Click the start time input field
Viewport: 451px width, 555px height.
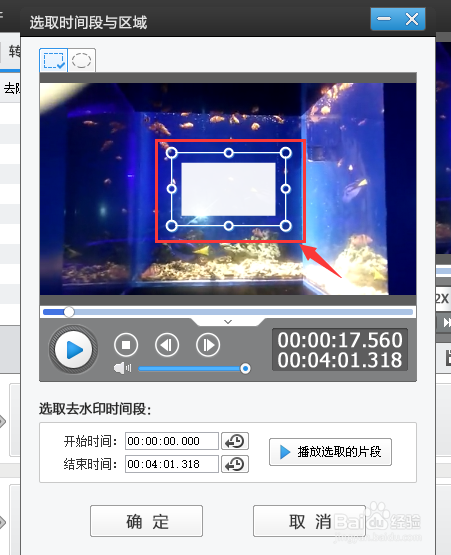point(172,441)
